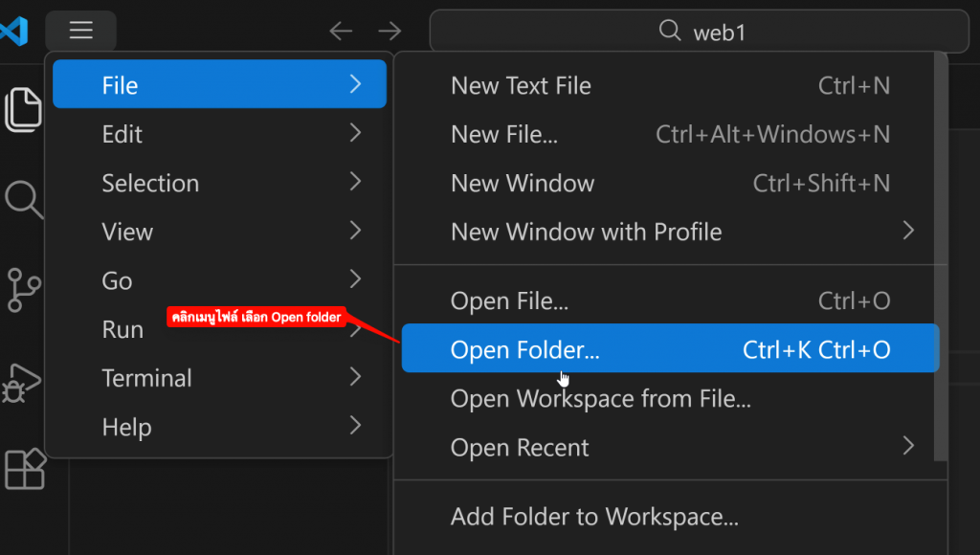The image size is (980, 555).
Task: Choose New Text File menu entry
Action: [x=670, y=86]
